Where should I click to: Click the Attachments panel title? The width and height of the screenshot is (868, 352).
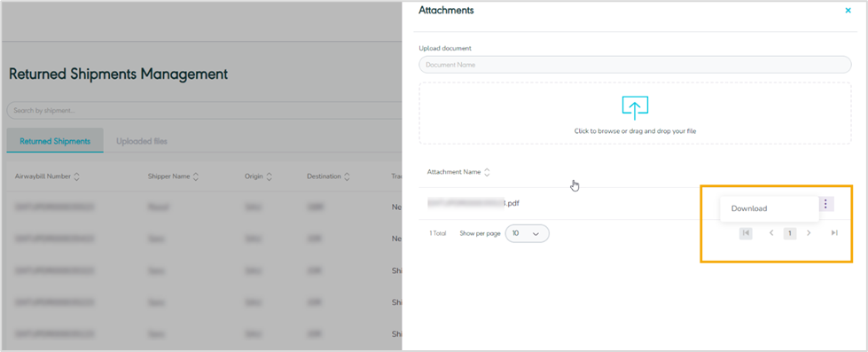pos(446,10)
